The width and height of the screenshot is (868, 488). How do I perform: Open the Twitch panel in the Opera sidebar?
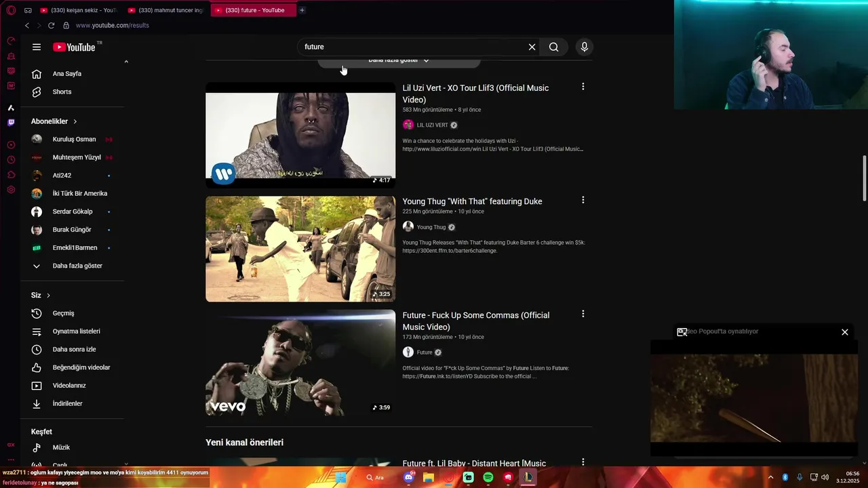pos(11,123)
